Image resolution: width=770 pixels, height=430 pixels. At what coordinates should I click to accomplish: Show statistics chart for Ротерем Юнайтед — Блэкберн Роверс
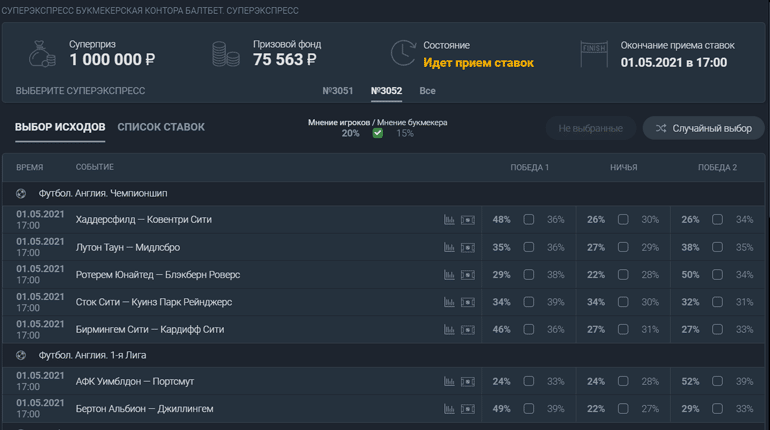coord(449,275)
